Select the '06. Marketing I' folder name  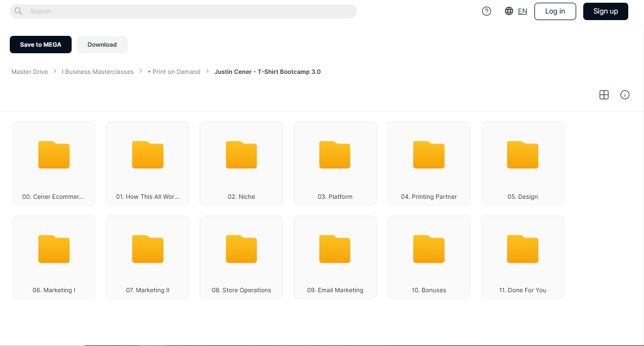(54, 290)
